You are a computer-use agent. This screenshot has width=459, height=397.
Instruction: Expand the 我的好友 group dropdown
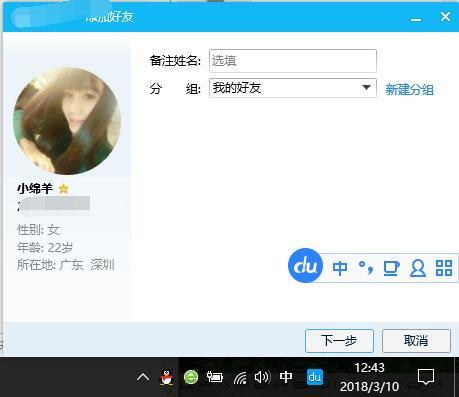[x=293, y=88]
